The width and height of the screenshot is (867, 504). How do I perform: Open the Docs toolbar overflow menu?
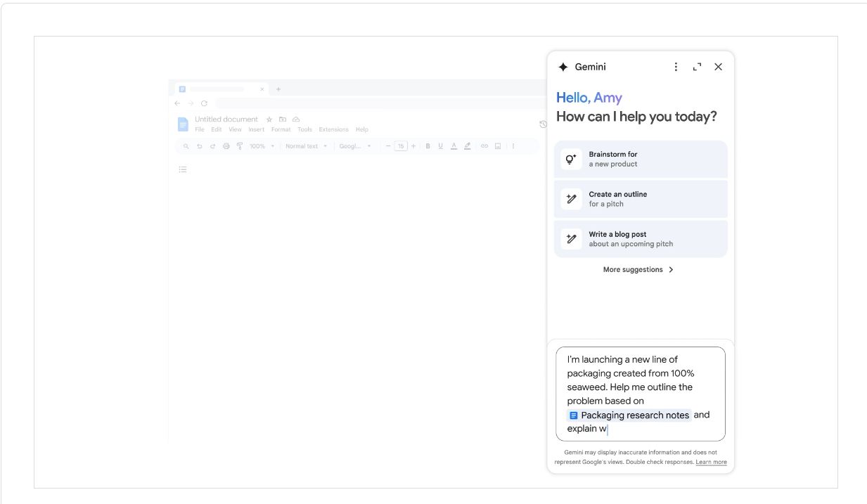[x=513, y=146]
